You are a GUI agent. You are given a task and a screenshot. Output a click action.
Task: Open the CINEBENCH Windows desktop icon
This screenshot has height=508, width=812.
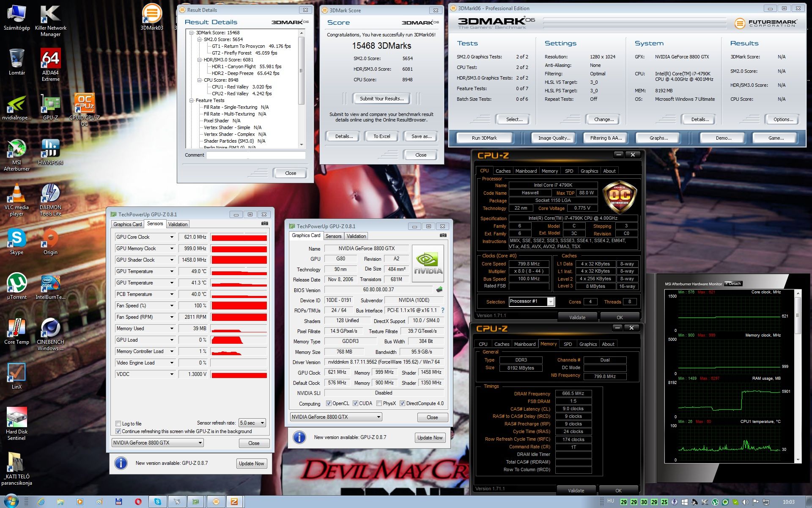tap(50, 334)
